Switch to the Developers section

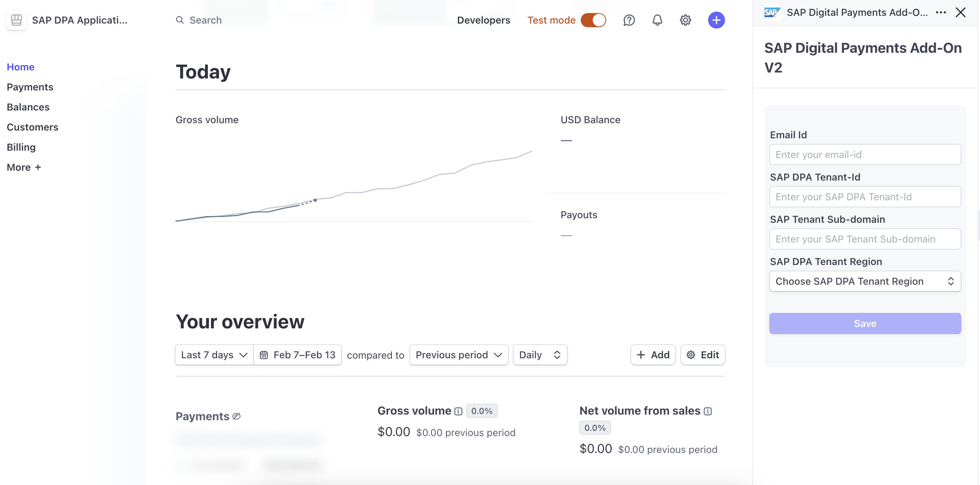point(484,20)
